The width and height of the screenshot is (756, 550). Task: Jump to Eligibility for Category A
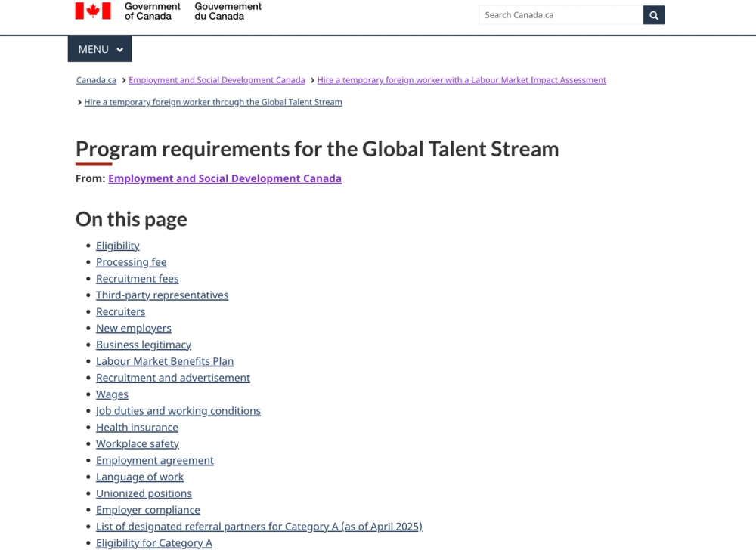[x=153, y=542]
